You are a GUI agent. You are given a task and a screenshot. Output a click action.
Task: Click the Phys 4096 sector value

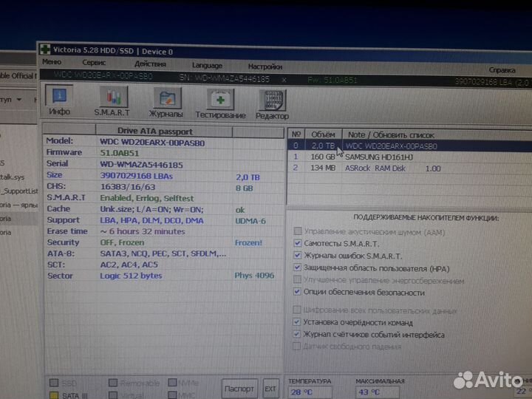pos(254,275)
